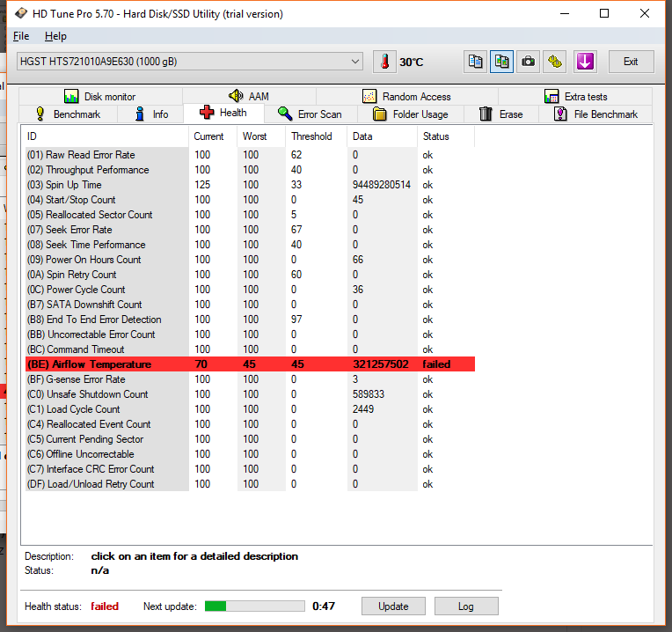
Task: Select the (09) Power On Hours Count row
Action: point(250,260)
